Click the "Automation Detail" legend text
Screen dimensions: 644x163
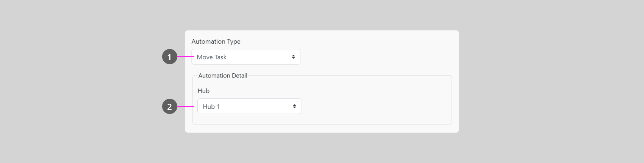[223, 76]
